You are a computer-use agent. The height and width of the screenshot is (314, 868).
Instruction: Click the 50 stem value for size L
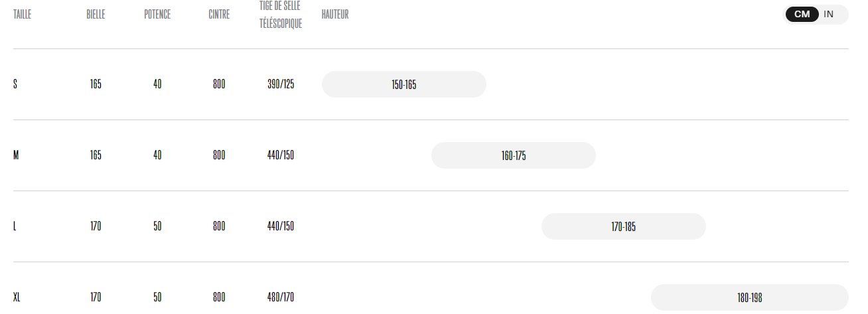pyautogui.click(x=157, y=226)
